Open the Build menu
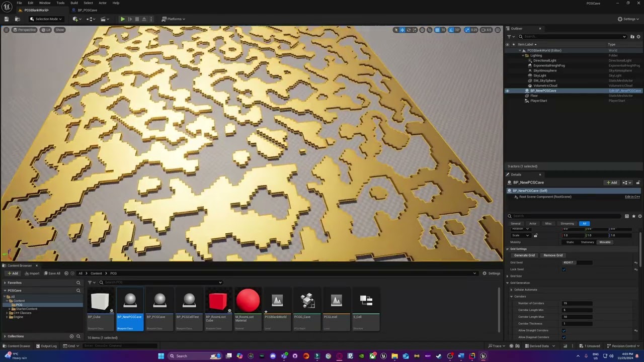The width and height of the screenshot is (644, 362). pos(74,3)
